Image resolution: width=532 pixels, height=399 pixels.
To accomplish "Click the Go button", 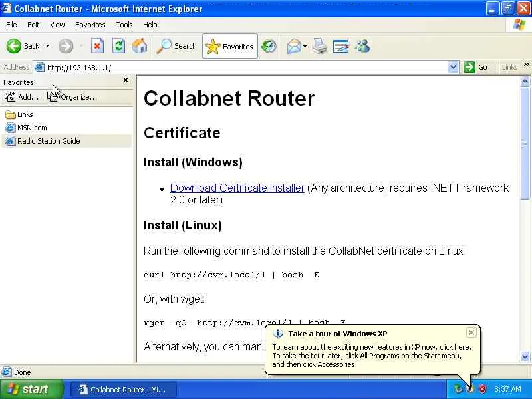I will pyautogui.click(x=475, y=67).
